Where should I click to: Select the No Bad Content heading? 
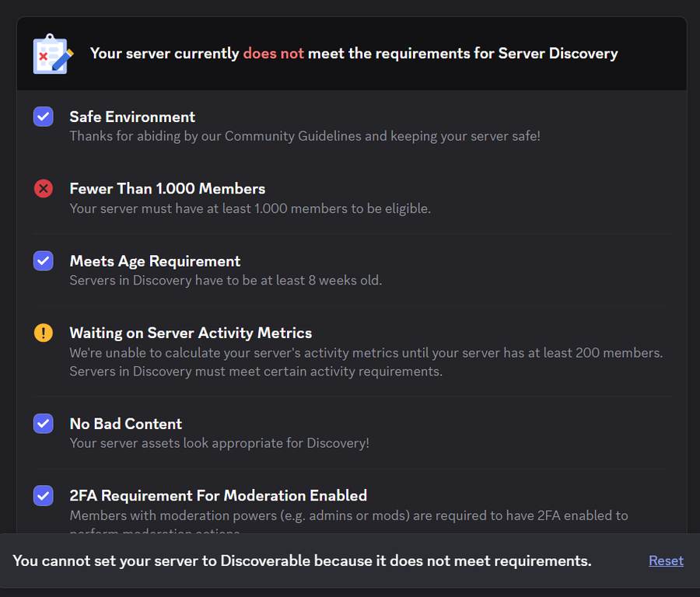[x=125, y=424]
